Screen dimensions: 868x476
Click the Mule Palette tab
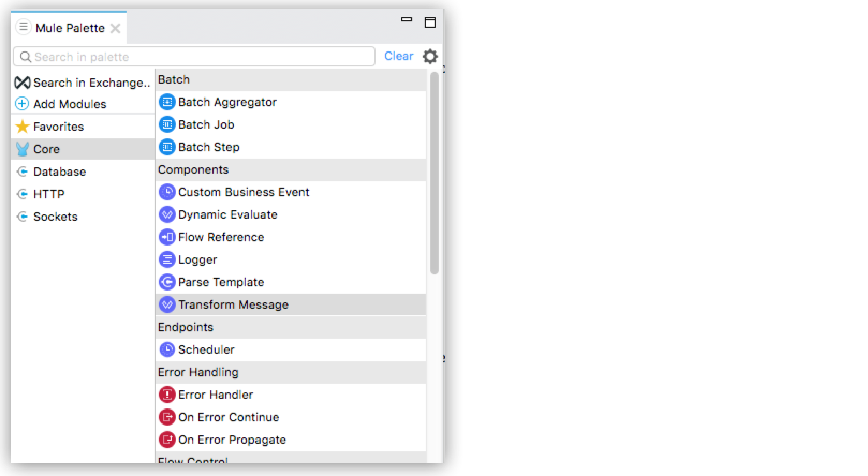[x=70, y=28]
